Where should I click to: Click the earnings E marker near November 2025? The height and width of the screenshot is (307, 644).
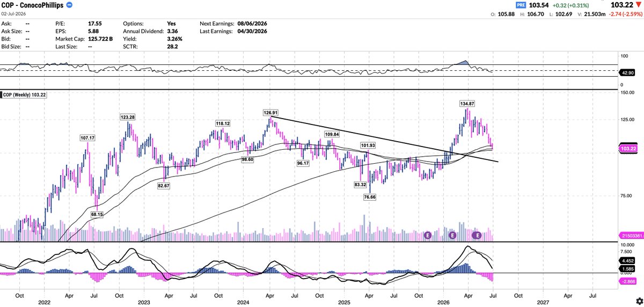click(428, 235)
